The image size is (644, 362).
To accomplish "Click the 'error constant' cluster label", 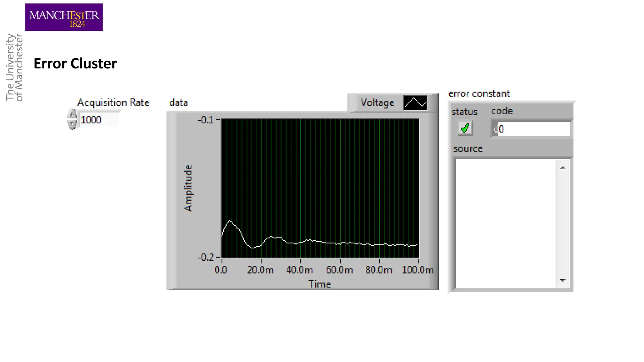I will click(x=479, y=94).
